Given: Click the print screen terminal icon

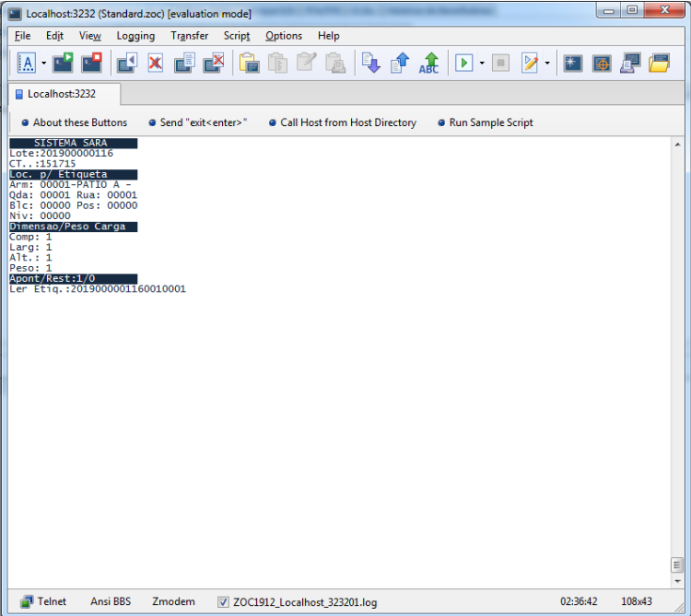Looking at the screenshot, I should pos(630,63).
